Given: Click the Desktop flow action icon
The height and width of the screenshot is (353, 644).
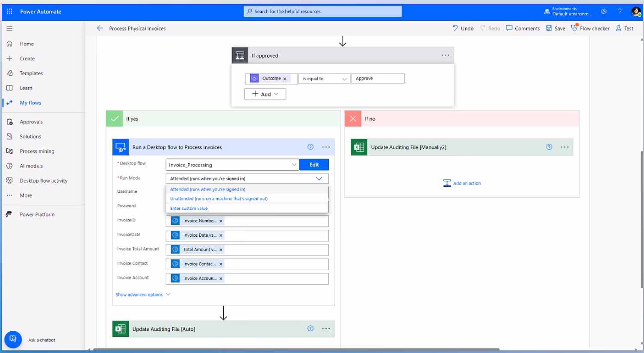Looking at the screenshot, I should (121, 147).
